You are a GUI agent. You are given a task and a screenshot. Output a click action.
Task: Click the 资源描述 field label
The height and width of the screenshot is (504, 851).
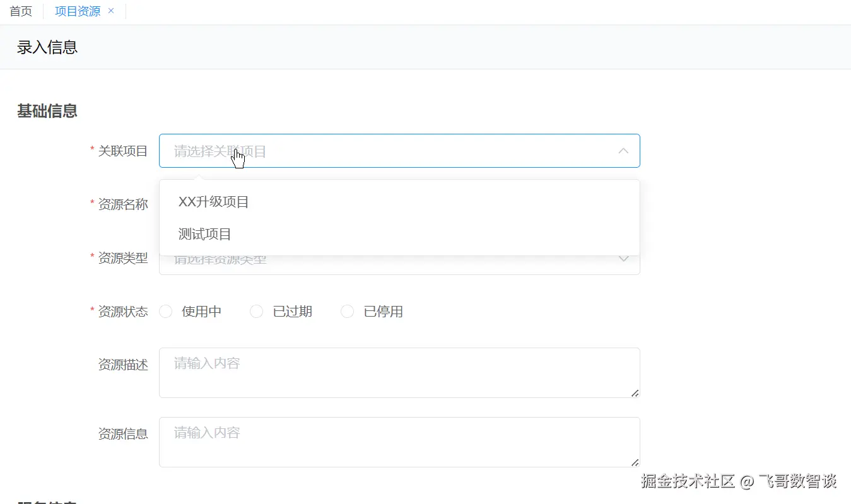click(x=123, y=365)
